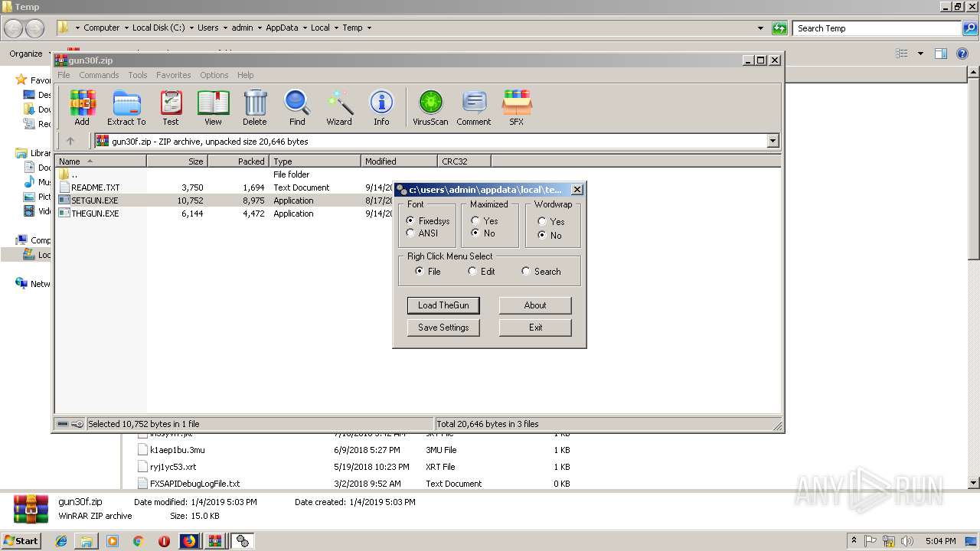980x551 pixels.
Task: Click the Save Settings button
Action: 443,328
